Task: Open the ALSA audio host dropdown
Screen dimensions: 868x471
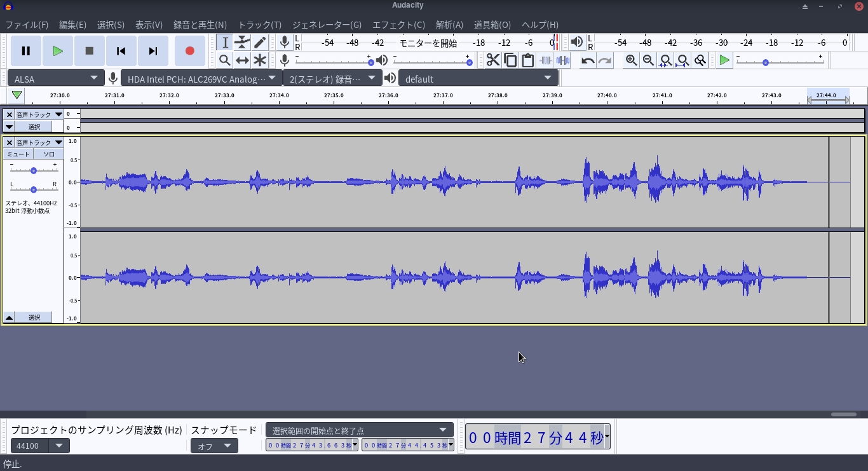Action: [x=56, y=78]
